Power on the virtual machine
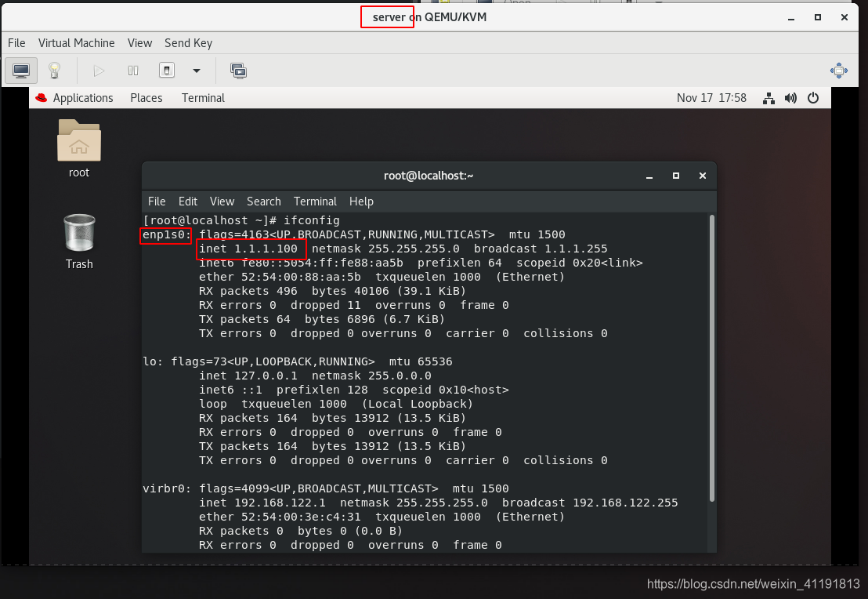This screenshot has height=599, width=868. pyautogui.click(x=99, y=71)
